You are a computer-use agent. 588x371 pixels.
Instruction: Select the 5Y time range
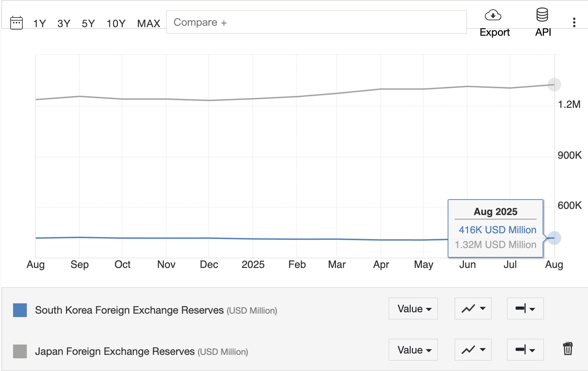click(88, 23)
